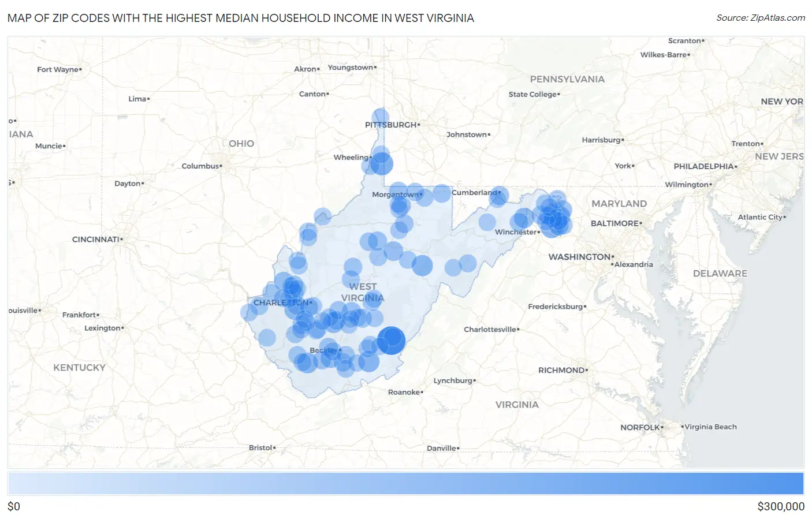Click the MARYLAND state label
Viewport: 812px width, 519px height.
619,204
